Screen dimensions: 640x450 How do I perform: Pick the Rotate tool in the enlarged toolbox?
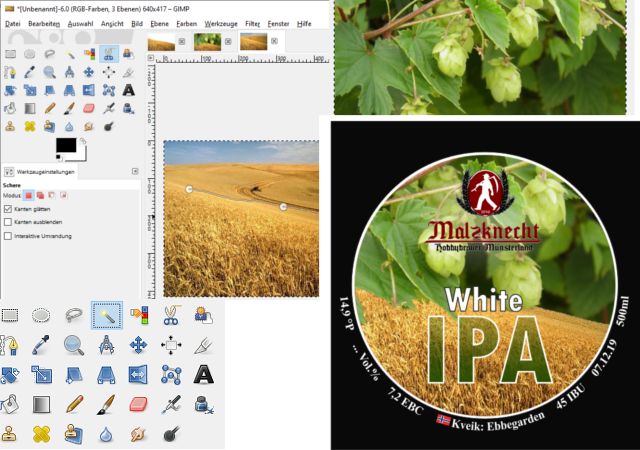[x=9, y=375]
